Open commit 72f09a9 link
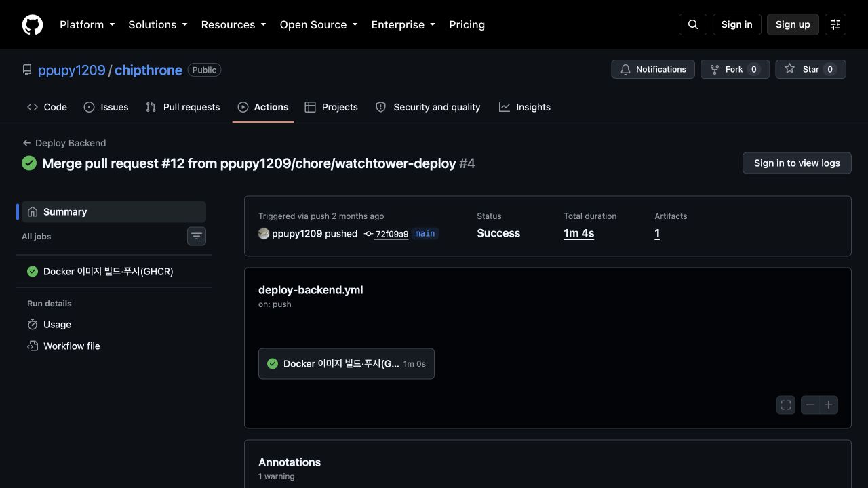Screen dimensions: 868x488 (392, 234)
